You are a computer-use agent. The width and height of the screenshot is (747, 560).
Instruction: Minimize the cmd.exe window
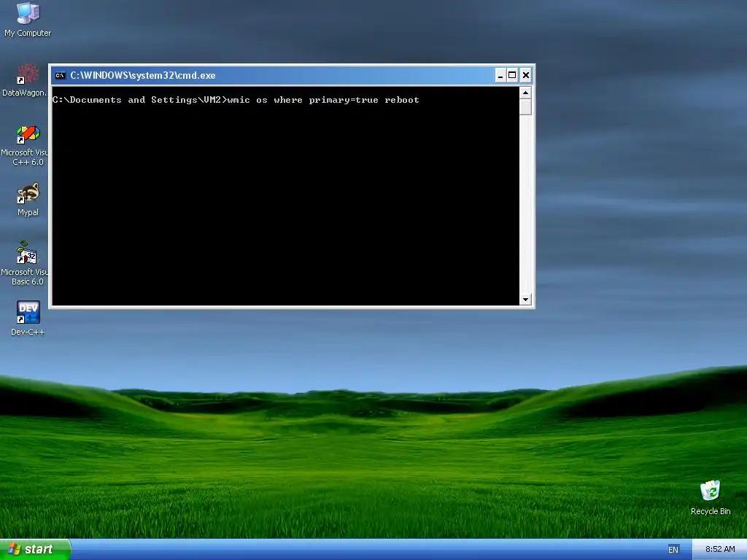pos(500,75)
